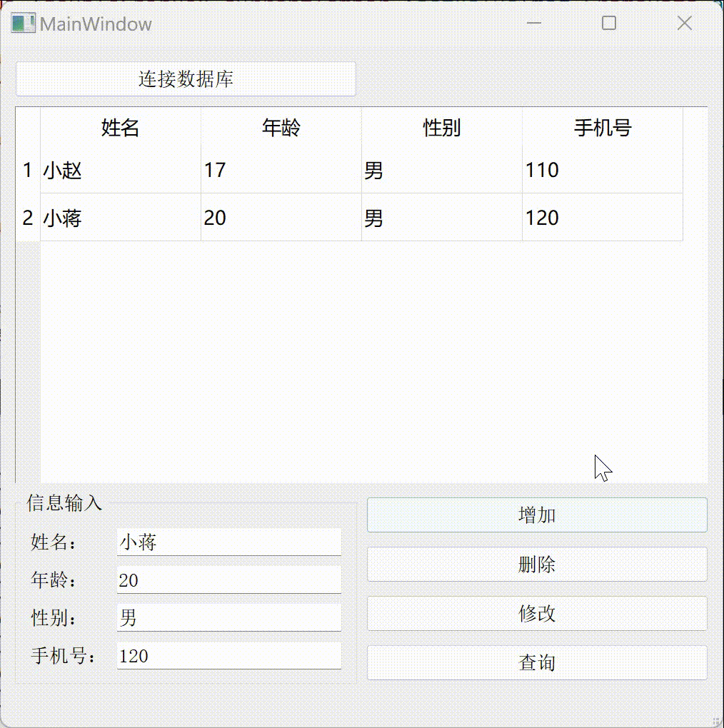Select the age cell showing 20 in the table
Image resolution: width=724 pixels, height=728 pixels.
(x=281, y=217)
